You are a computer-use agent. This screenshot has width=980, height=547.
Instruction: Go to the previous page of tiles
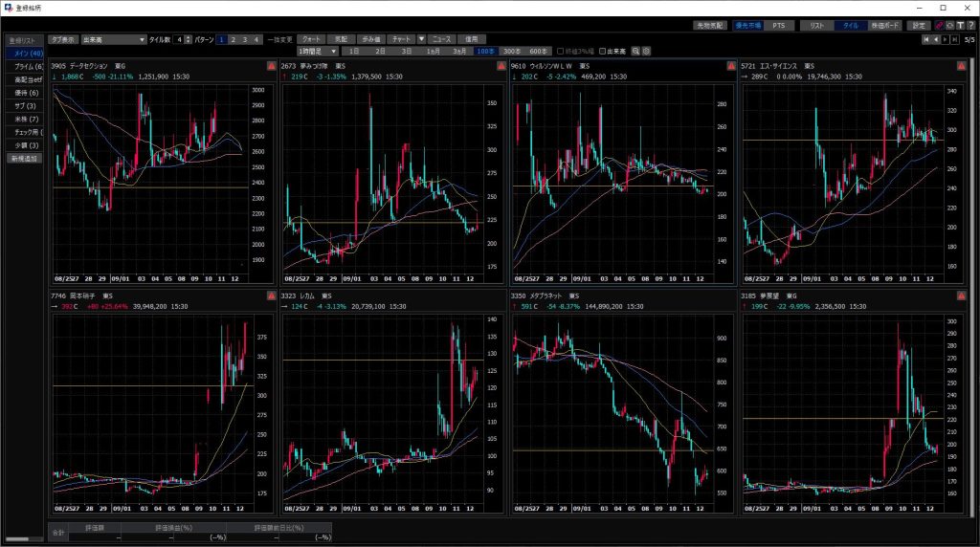pos(935,39)
